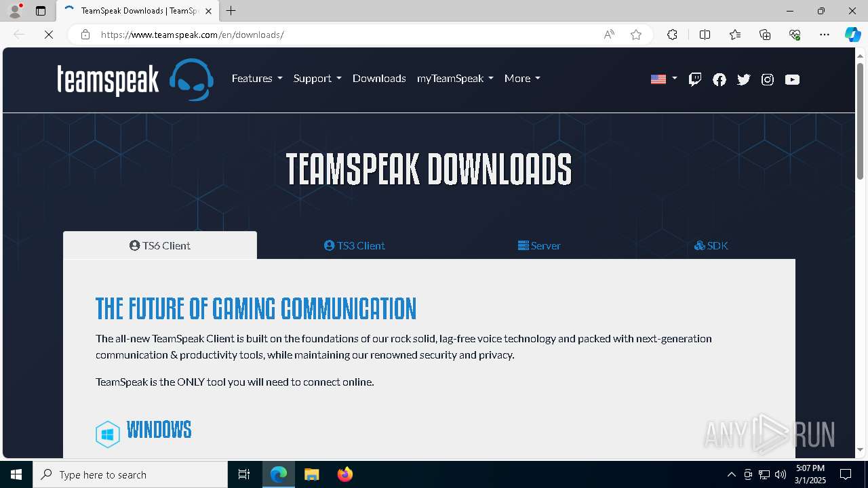Switch to the Server tab
Image resolution: width=868 pixels, height=488 pixels.
coord(539,245)
